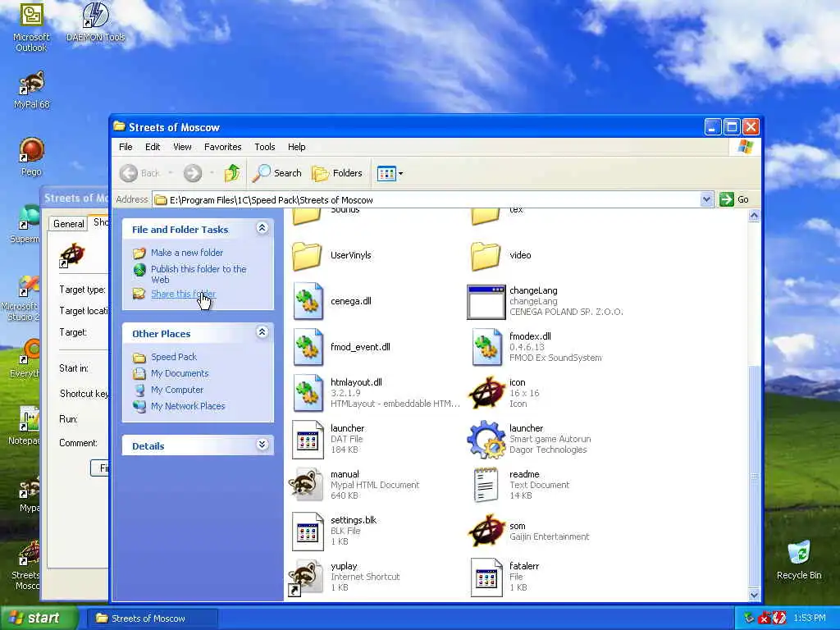Open the Help menu
This screenshot has height=630, width=840.
297,147
